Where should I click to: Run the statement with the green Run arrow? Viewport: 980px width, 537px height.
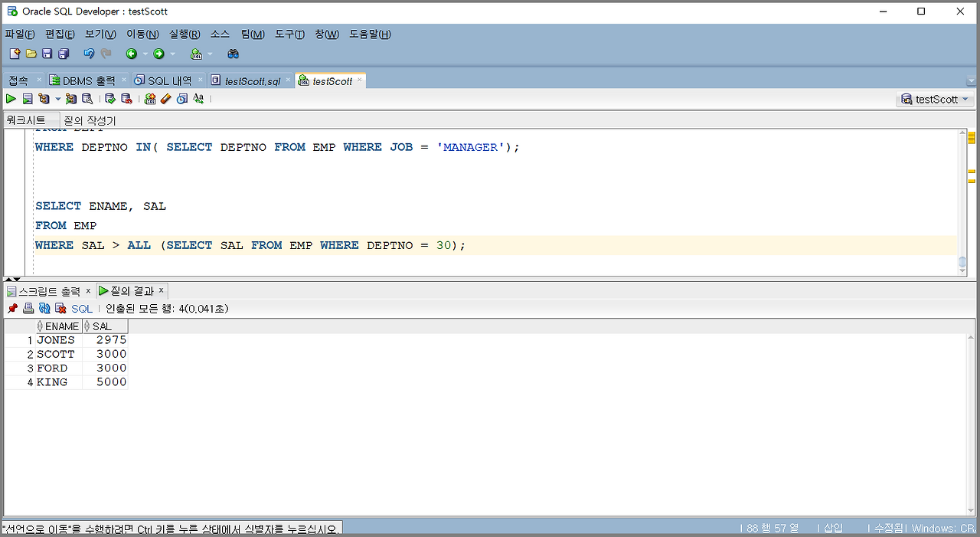(11, 99)
